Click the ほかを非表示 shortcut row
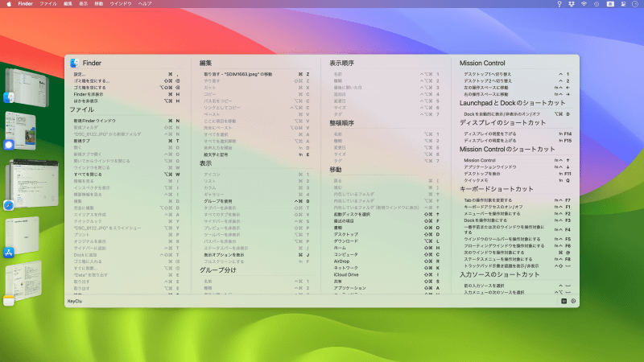644x362 pixels. pyautogui.click(x=126, y=101)
